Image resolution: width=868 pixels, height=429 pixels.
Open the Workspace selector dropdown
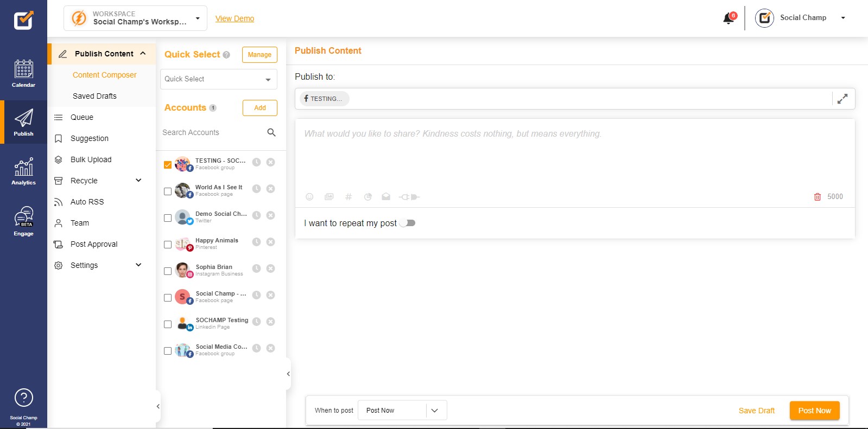[x=135, y=18]
